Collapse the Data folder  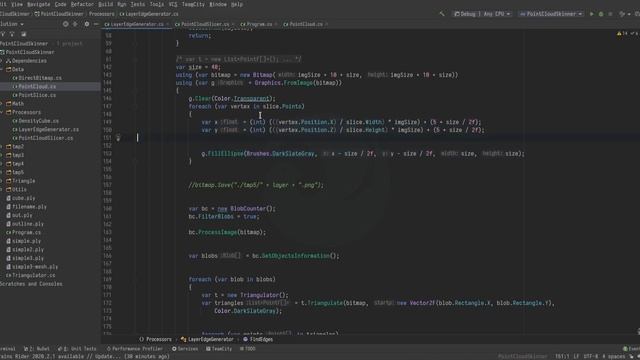[x=2, y=69]
